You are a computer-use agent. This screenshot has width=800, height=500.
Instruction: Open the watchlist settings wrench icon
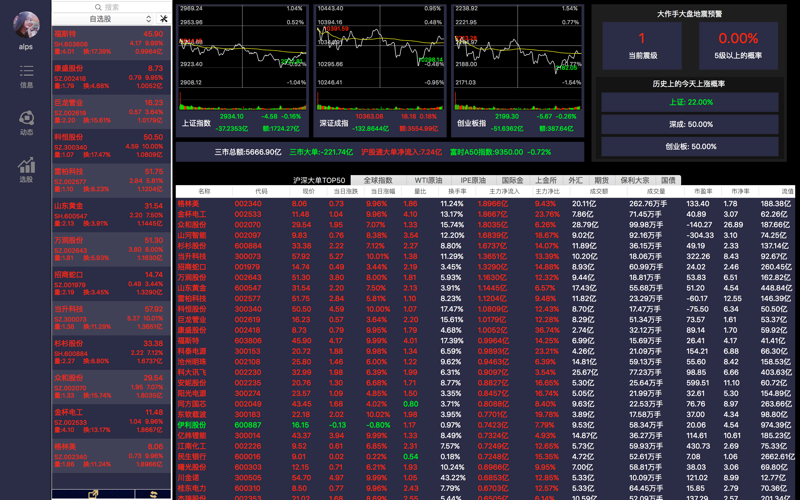(x=164, y=18)
